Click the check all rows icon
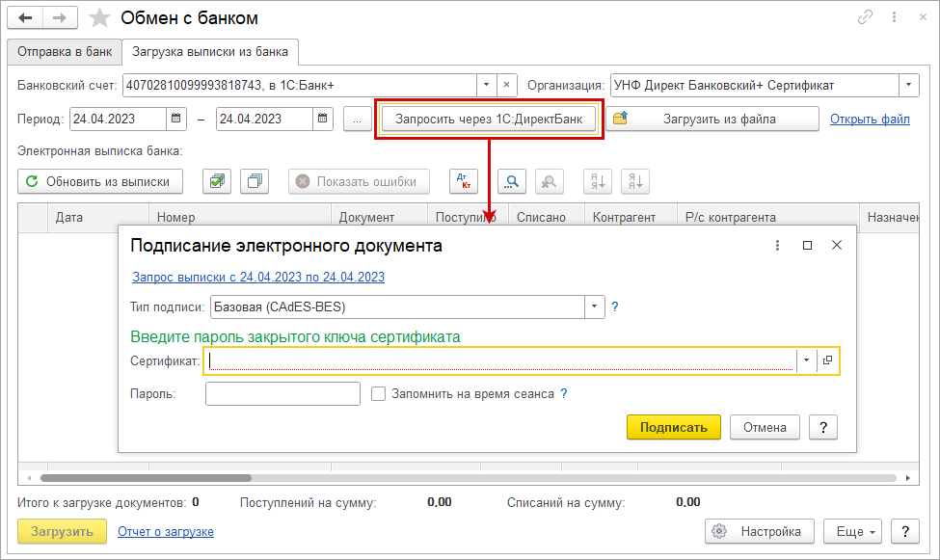This screenshot has height=560, width=940. point(217,181)
